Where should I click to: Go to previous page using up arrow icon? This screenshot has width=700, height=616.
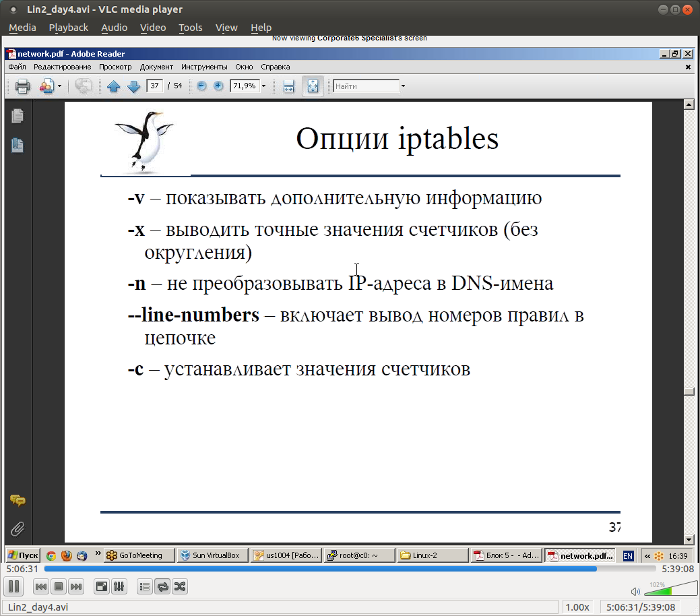coord(114,86)
